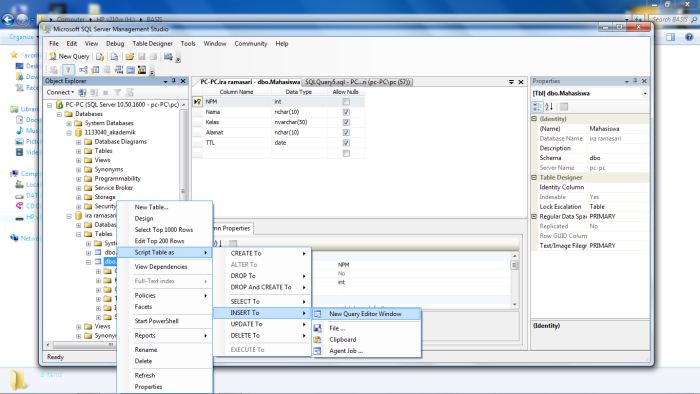Collapse the 1133040_akademik database node
Image resolution: width=700 pixels, height=394 pixels.
click(x=69, y=133)
